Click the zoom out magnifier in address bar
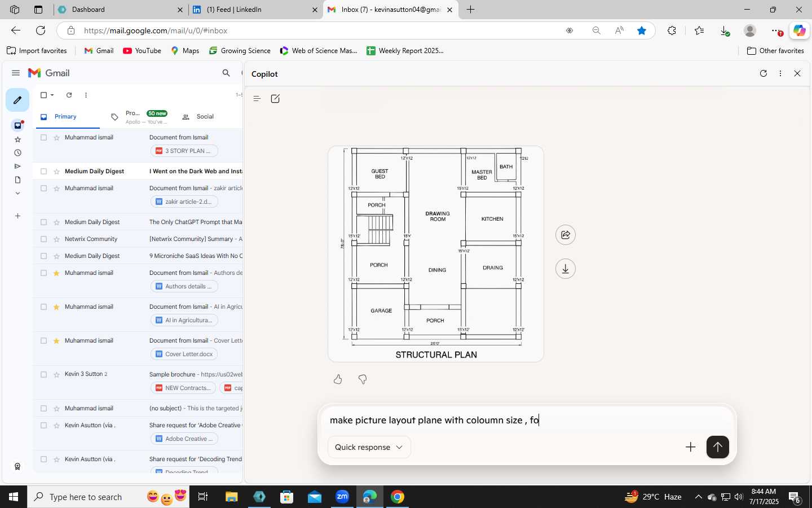Image resolution: width=812 pixels, height=508 pixels. coord(596,30)
